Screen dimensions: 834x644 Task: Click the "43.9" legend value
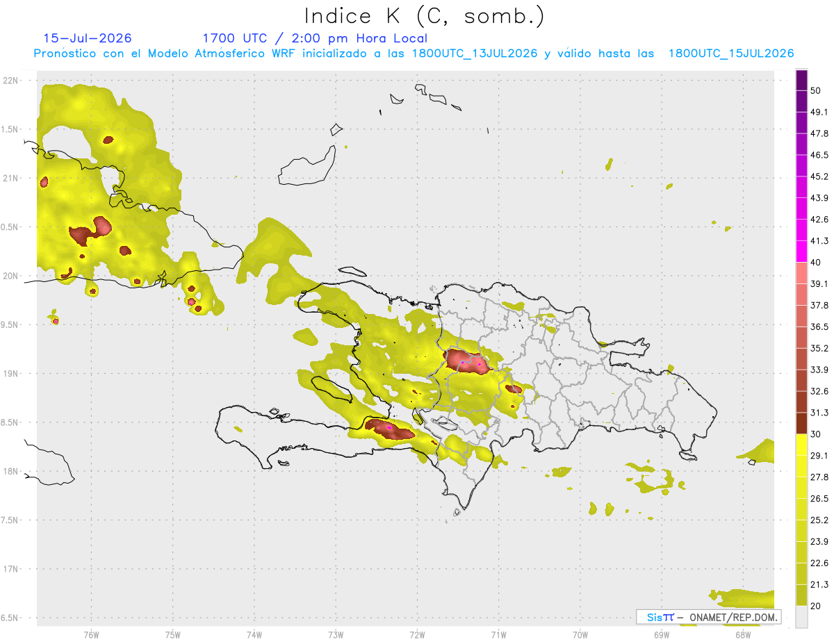click(819, 198)
